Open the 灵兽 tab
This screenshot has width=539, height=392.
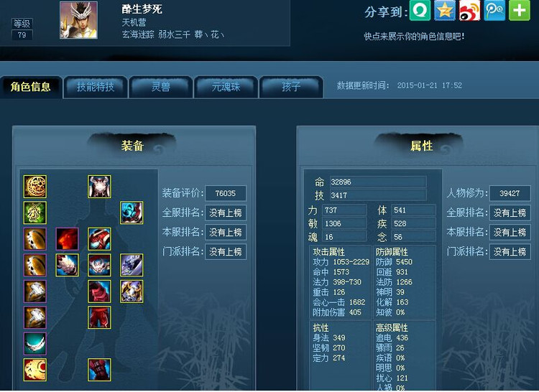tap(160, 87)
